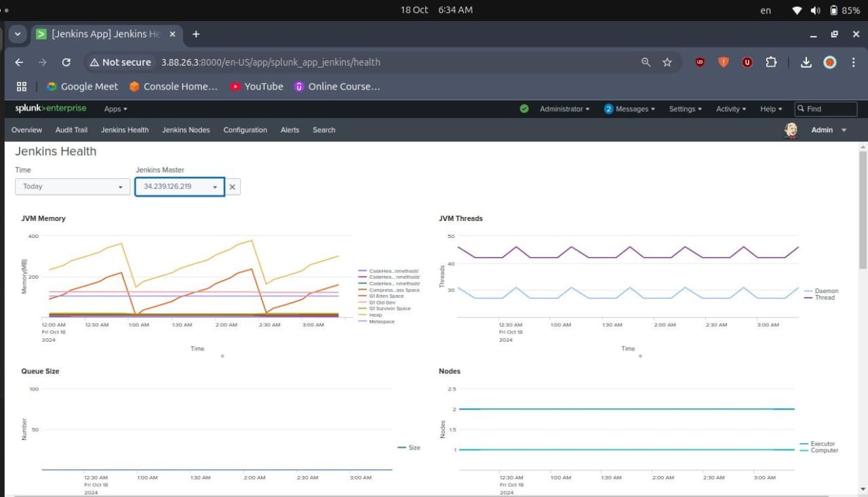The image size is (868, 497).
Task: Toggle G1 Eden Space legend entry
Action: click(380, 296)
